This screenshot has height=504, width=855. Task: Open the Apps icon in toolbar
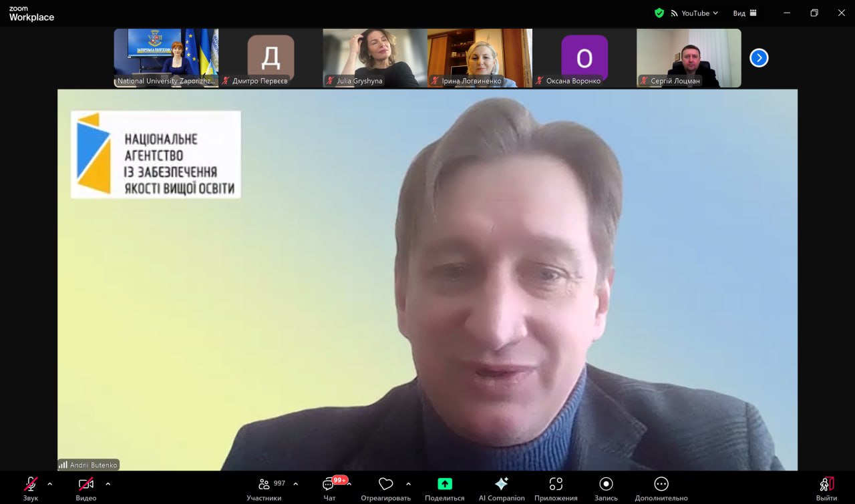(556, 484)
